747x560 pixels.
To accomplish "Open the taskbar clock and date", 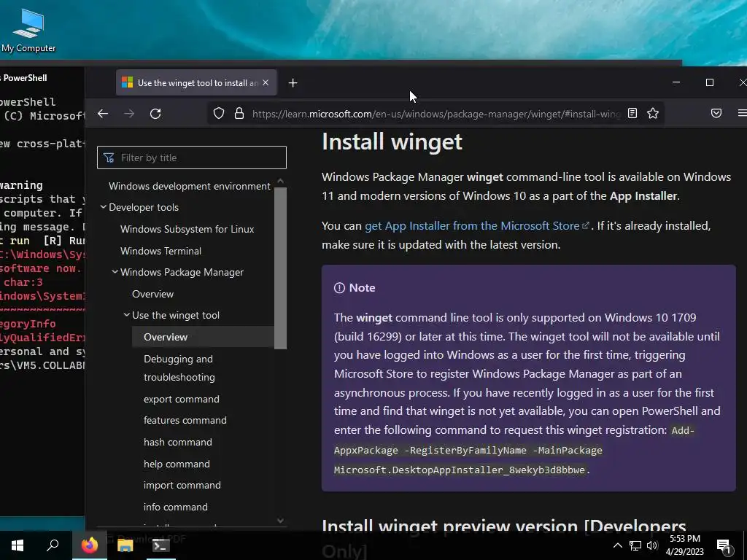I will (x=684, y=545).
